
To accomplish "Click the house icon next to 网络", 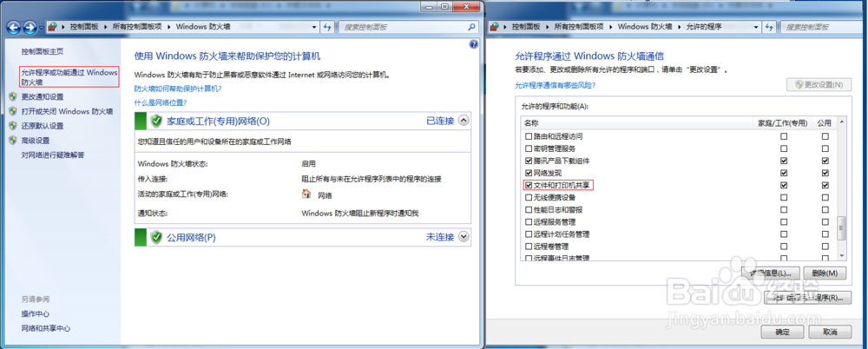I will pos(306,194).
